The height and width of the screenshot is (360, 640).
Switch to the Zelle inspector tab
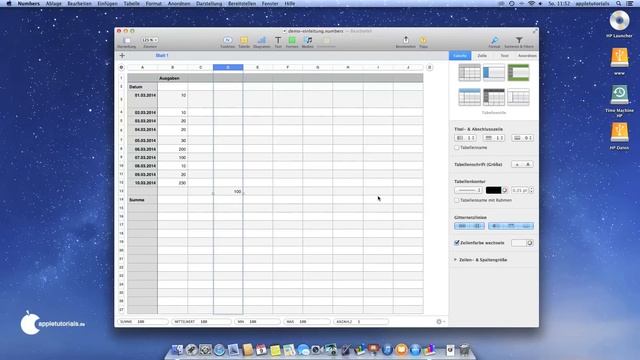[x=482, y=56]
